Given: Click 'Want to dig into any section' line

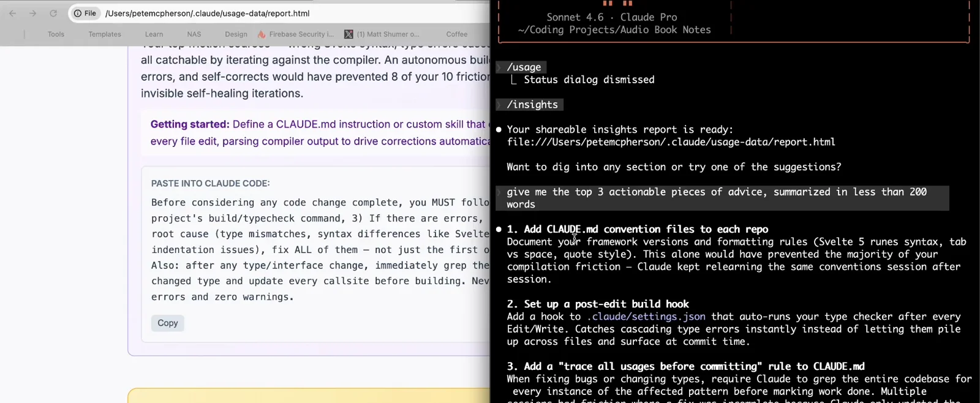Looking at the screenshot, I should click(x=674, y=167).
